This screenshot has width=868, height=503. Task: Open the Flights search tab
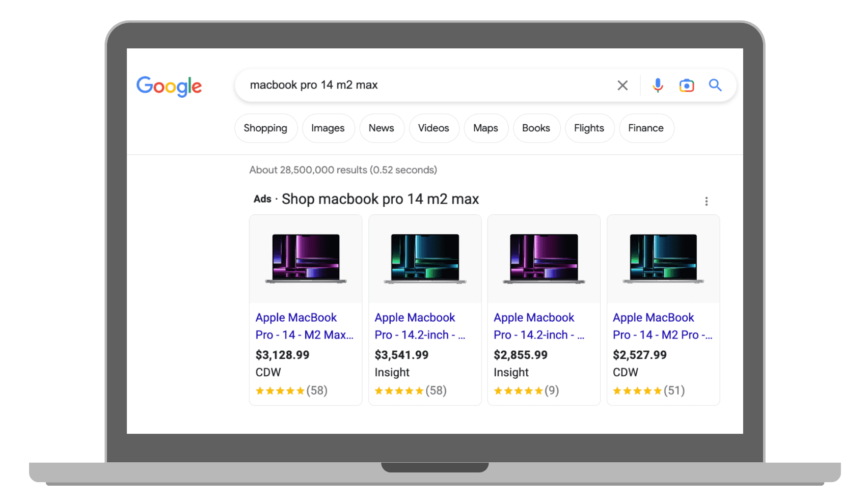589,128
